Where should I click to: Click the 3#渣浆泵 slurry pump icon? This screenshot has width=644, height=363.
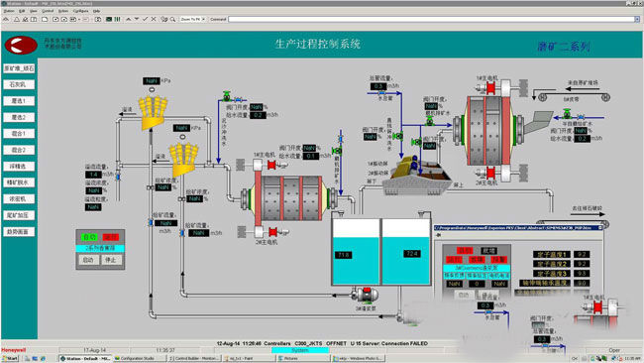365,295
